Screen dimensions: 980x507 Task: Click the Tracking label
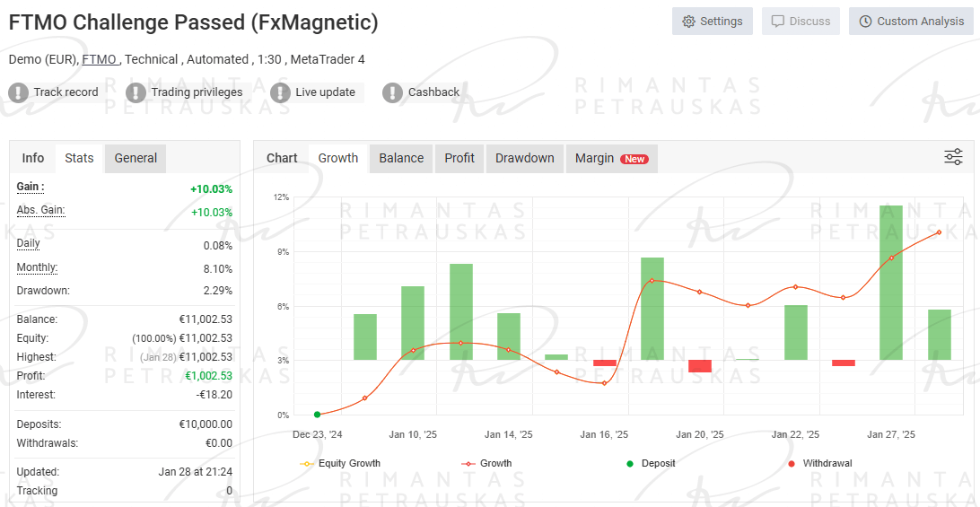(36, 491)
